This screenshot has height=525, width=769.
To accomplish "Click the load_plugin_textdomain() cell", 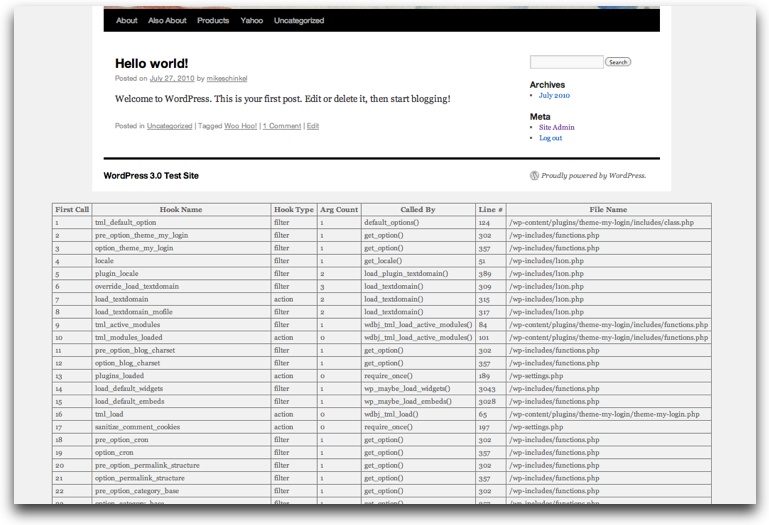I will point(418,273).
